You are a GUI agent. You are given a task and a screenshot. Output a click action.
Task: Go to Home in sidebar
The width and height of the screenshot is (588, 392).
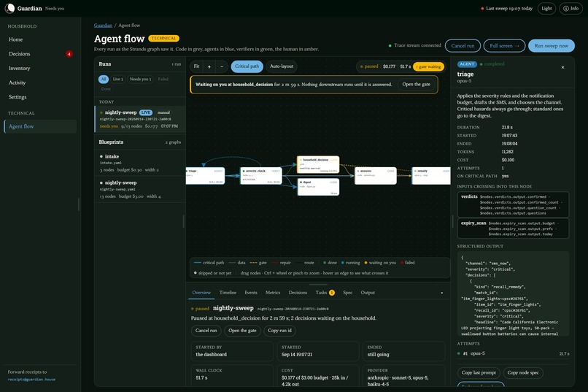pos(40,39)
